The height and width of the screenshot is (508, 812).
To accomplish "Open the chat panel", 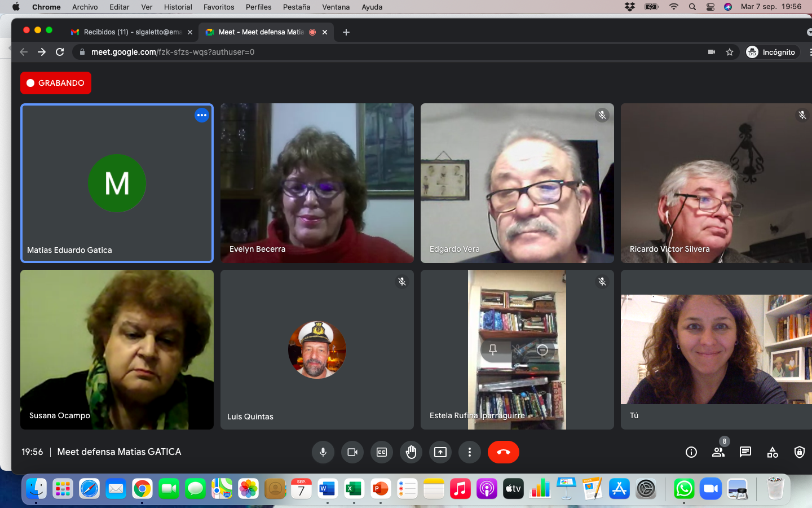I will 745,452.
